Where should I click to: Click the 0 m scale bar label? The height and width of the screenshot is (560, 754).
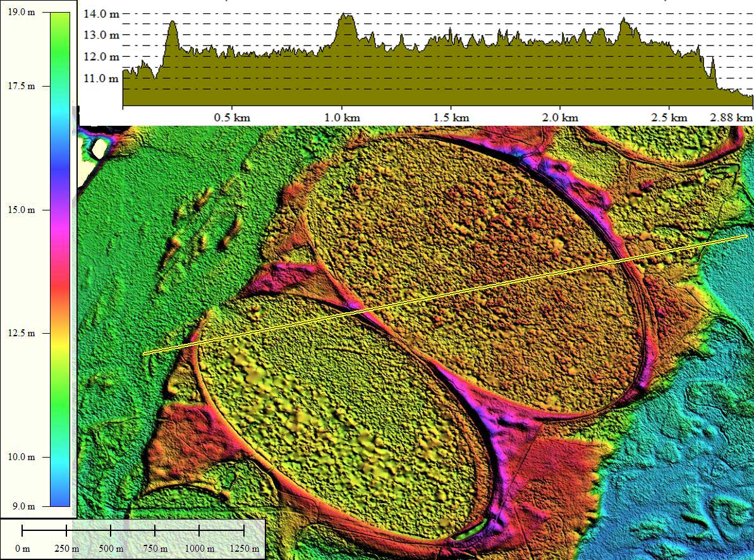pos(23,549)
